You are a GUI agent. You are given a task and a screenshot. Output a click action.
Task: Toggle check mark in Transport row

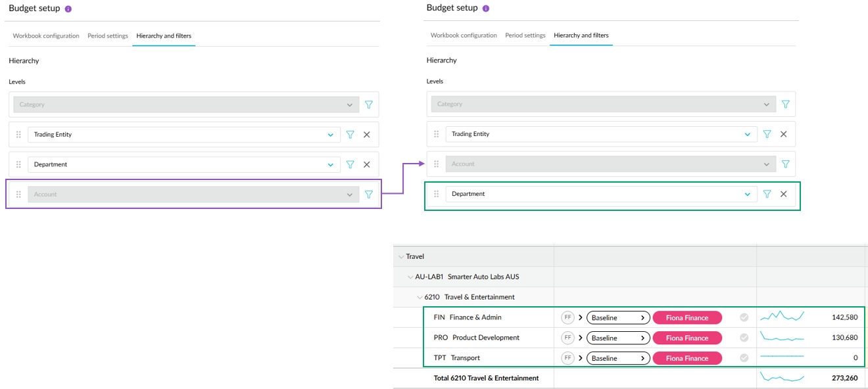click(x=744, y=359)
